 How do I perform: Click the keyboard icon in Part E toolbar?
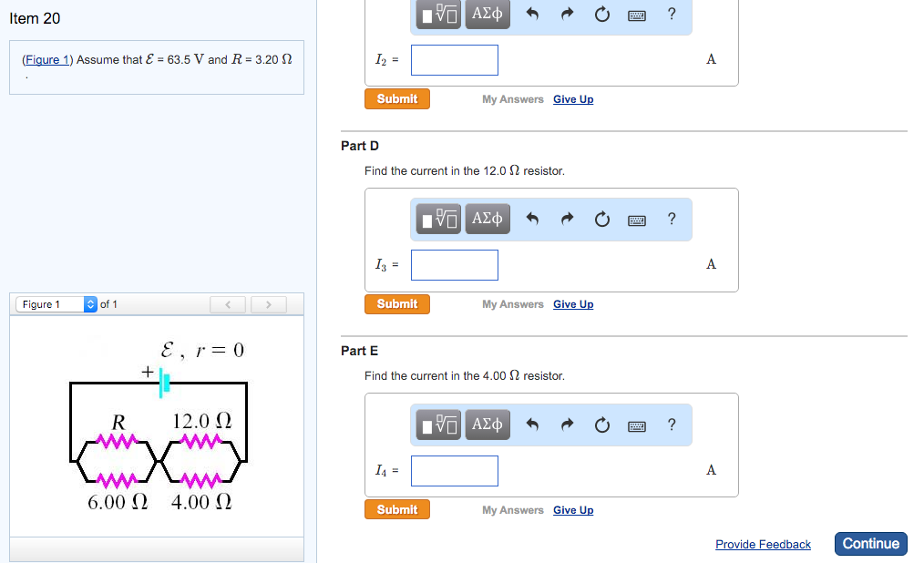[636, 425]
